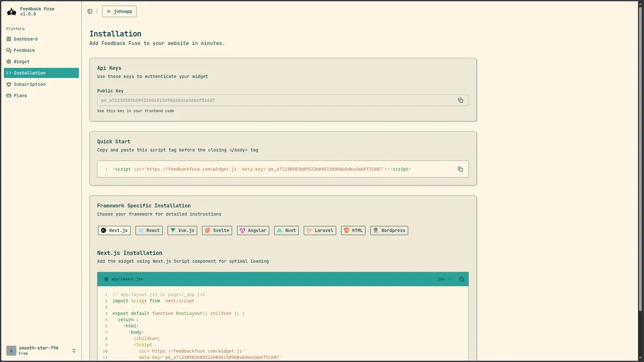Navigate to Plans in sidebar

20,95
